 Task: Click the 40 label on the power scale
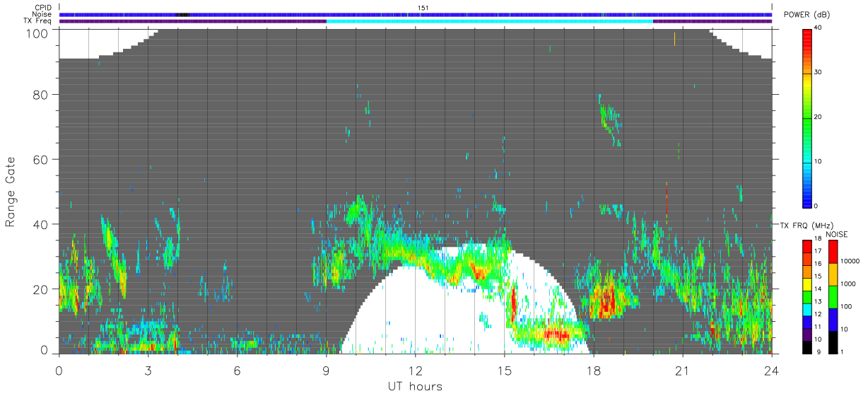819,28
